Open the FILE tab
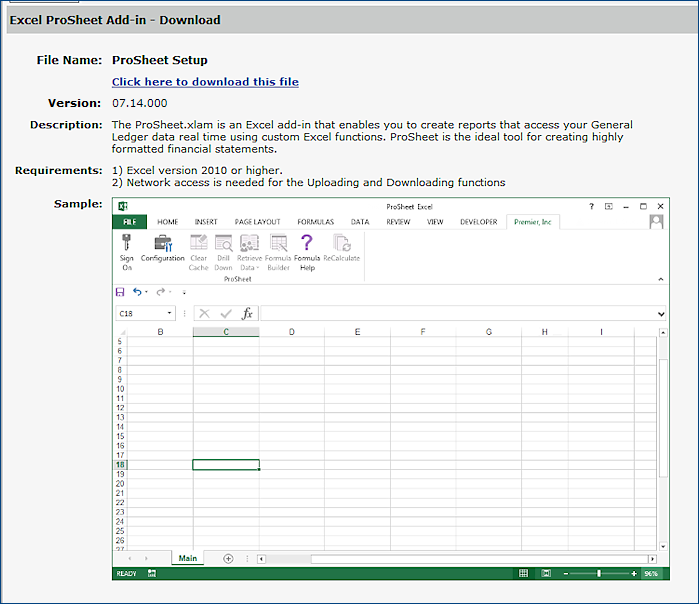Screen dimensions: 699x604 [129, 222]
